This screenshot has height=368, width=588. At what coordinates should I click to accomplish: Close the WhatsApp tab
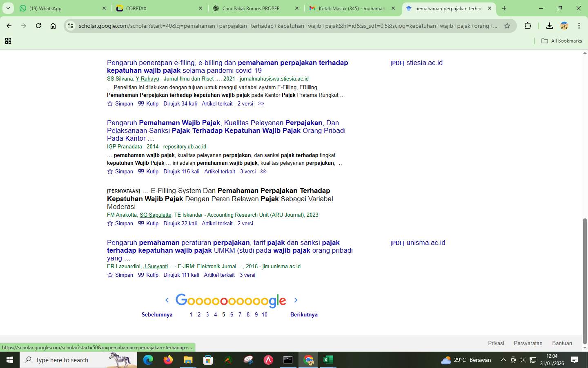pos(104,8)
